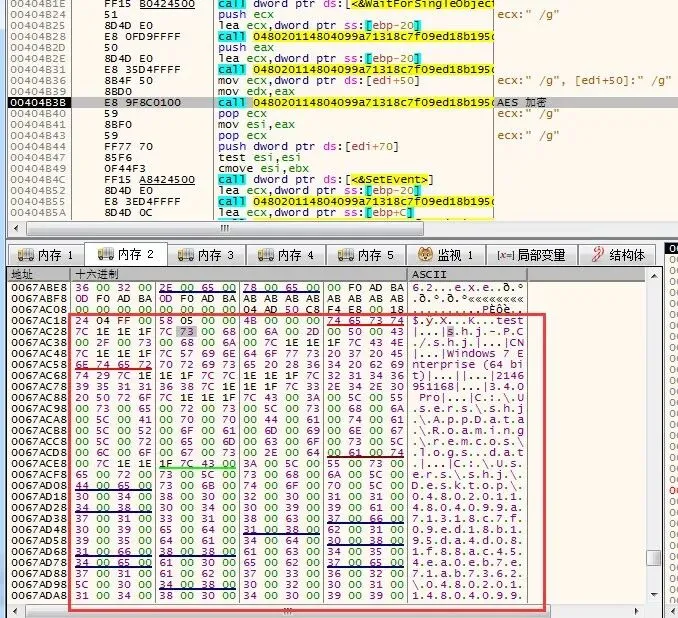Click 'mov esi,eax' instruction
This screenshot has height=618, width=678.
[256, 125]
